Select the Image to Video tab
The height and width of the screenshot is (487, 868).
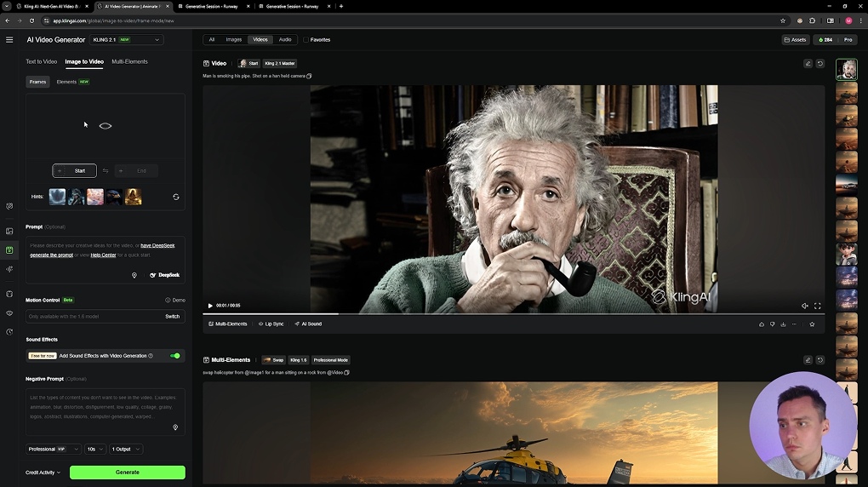coord(84,61)
